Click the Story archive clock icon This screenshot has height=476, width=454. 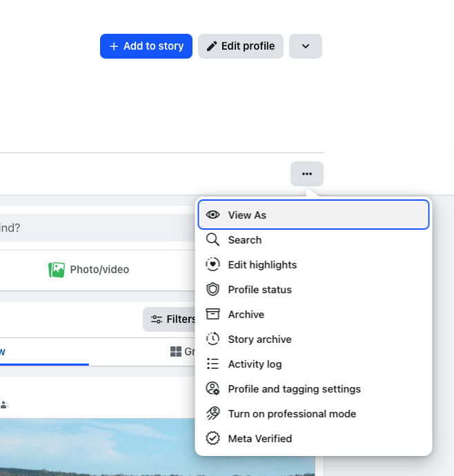tap(213, 339)
